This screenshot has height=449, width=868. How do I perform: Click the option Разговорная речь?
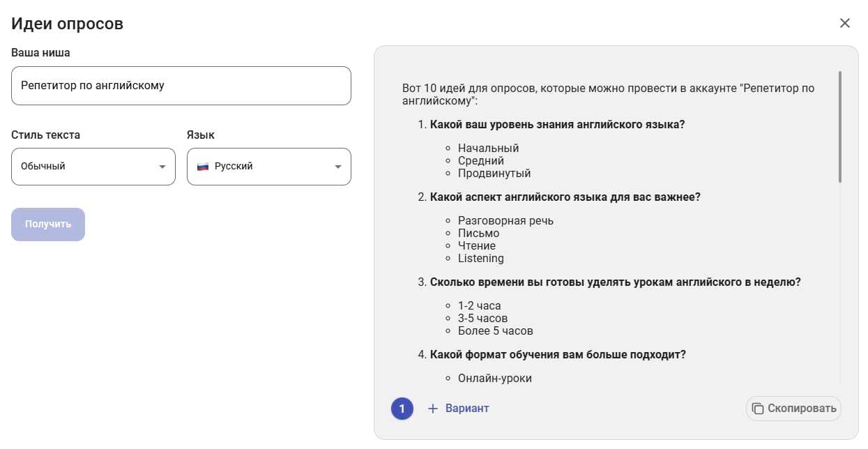click(505, 221)
